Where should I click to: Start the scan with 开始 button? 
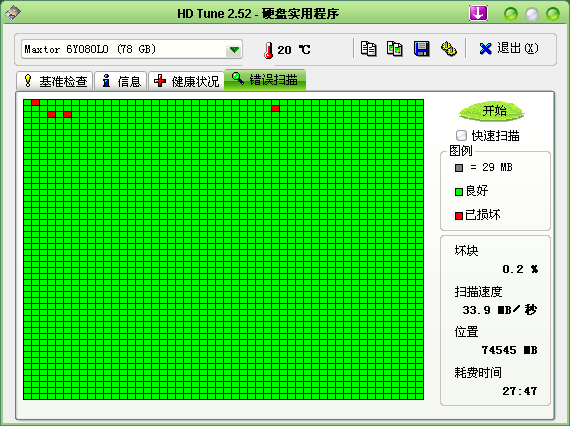[491, 111]
